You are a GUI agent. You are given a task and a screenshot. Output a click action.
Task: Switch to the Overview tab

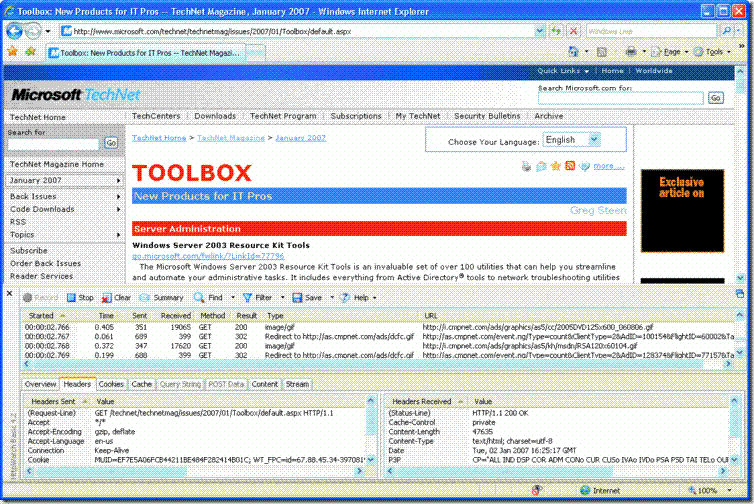(x=40, y=384)
